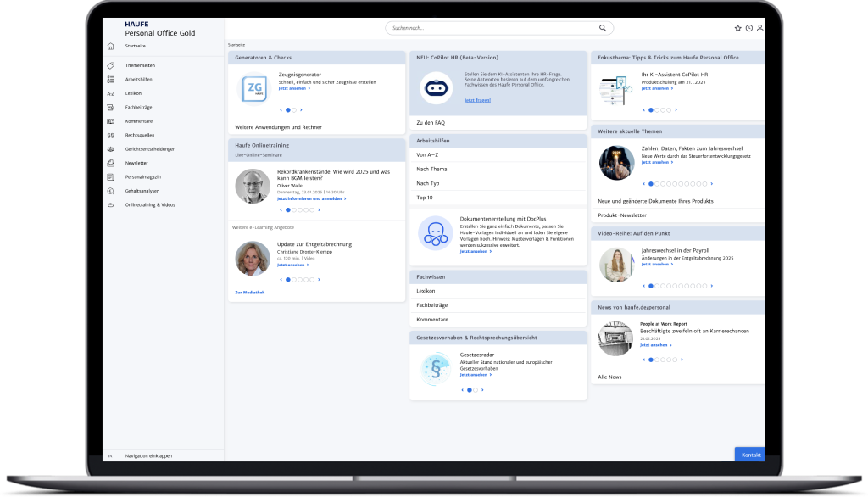Open favorites via the star icon

(738, 28)
